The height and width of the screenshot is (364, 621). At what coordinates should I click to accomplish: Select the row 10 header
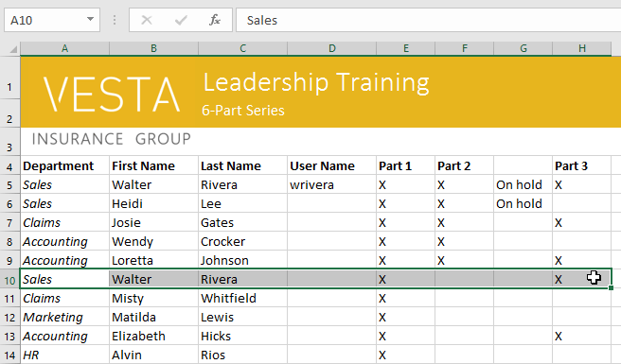[x=9, y=280]
